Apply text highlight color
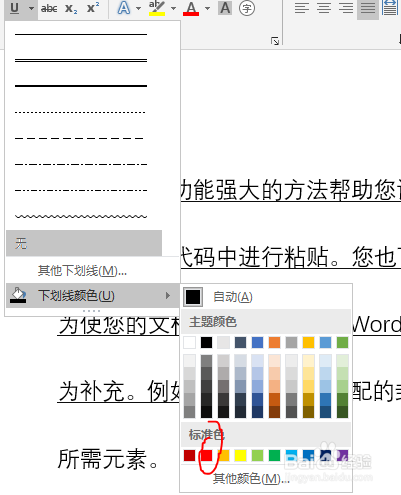The image size is (401, 495). click(x=157, y=8)
